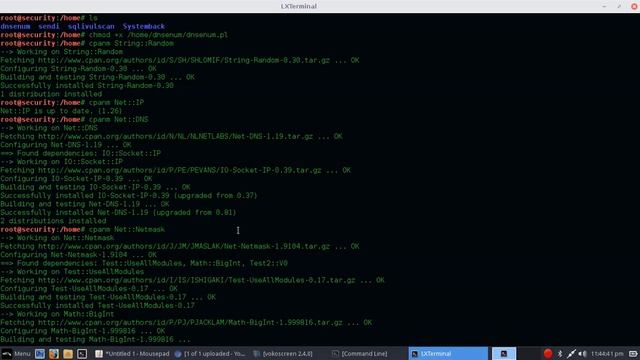The image size is (640, 360).
Task: Click the clock showing 1:44:41 pm
Action: (x=607, y=353)
